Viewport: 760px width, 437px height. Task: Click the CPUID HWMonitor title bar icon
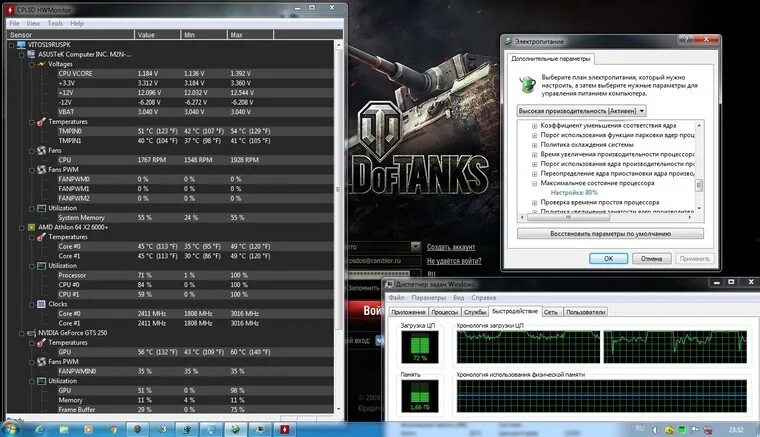pyautogui.click(x=10, y=10)
